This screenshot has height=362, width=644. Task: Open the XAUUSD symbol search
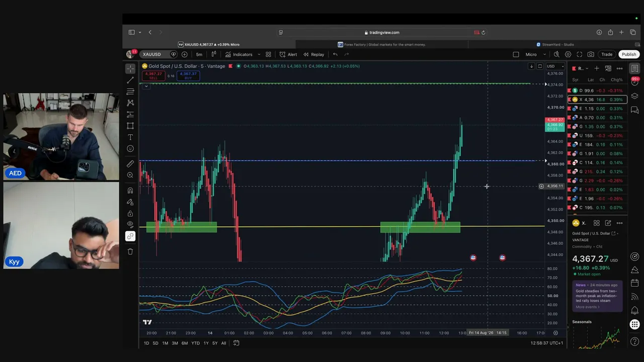(x=151, y=54)
